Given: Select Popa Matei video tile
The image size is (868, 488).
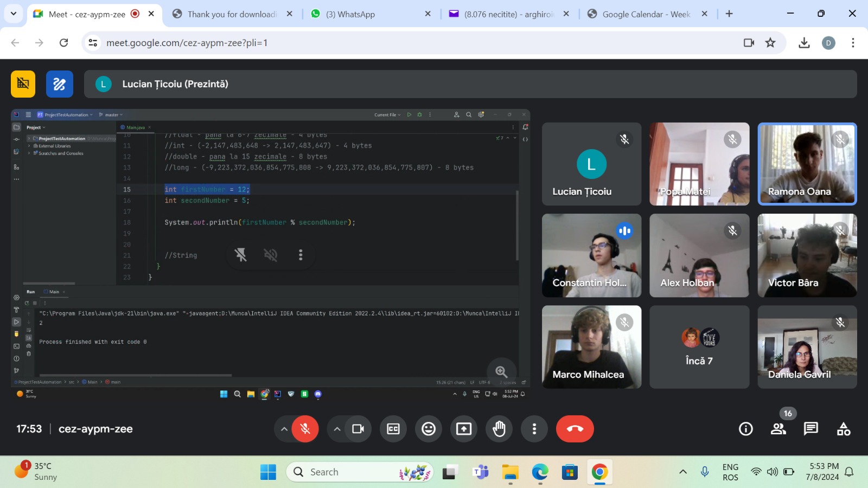Looking at the screenshot, I should 700,164.
